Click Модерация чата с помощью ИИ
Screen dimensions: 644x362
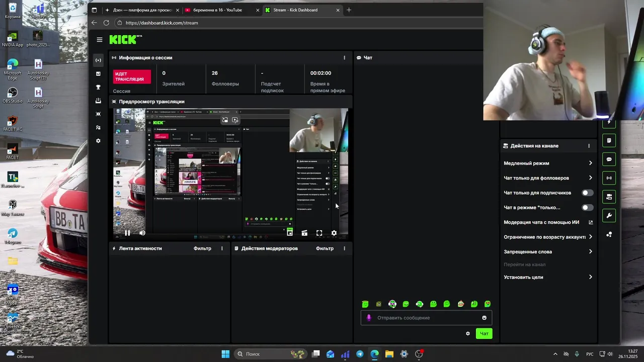click(541, 222)
